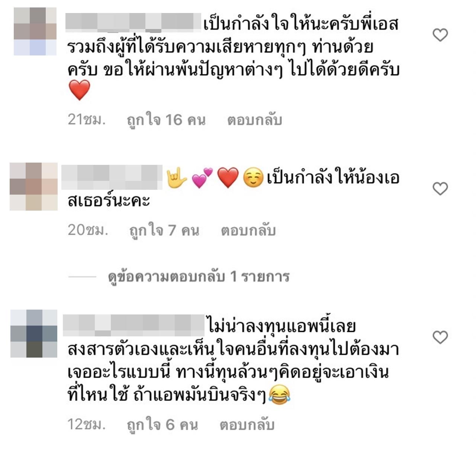Click the 20ชม. timestamp
The image size is (476, 451).
88,230
